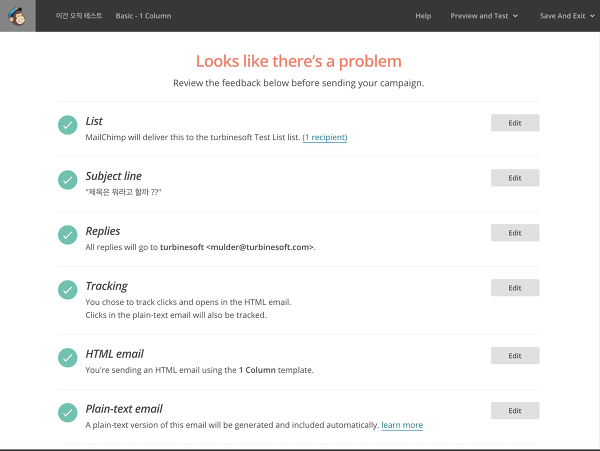Edit the Replies section
Screen dimensions: 600x451
(515, 233)
